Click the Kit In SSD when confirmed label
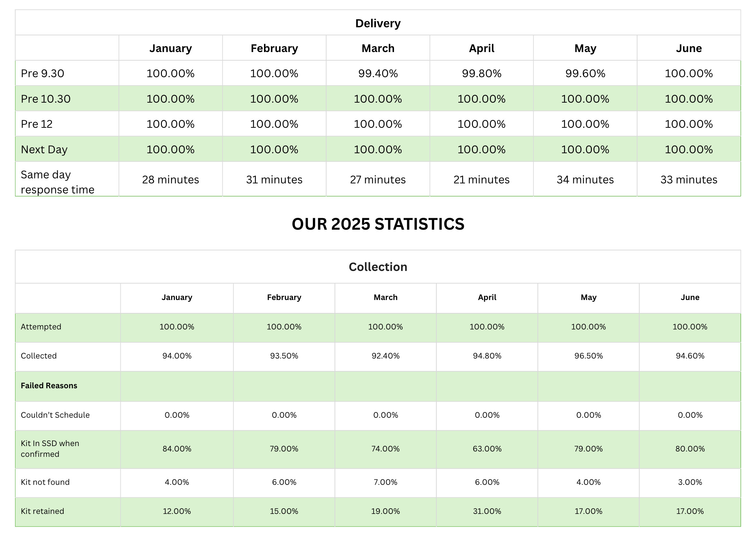This screenshot has width=756, height=534. point(50,449)
